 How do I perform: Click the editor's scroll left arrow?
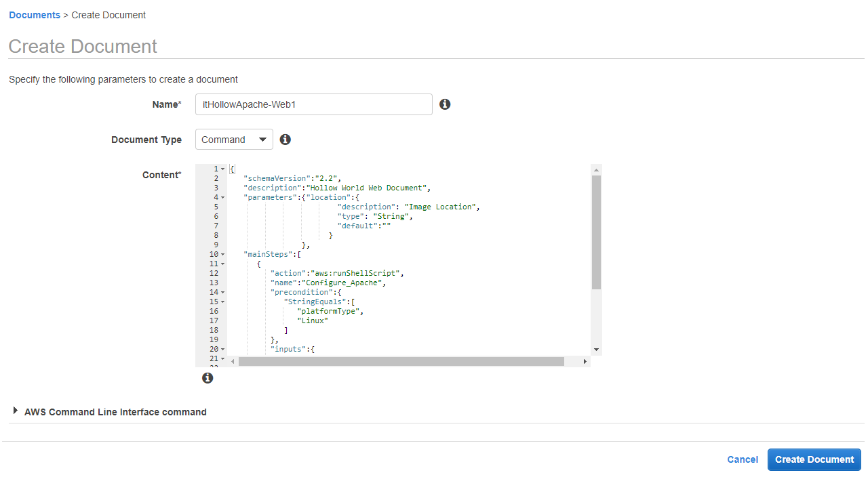coord(233,362)
